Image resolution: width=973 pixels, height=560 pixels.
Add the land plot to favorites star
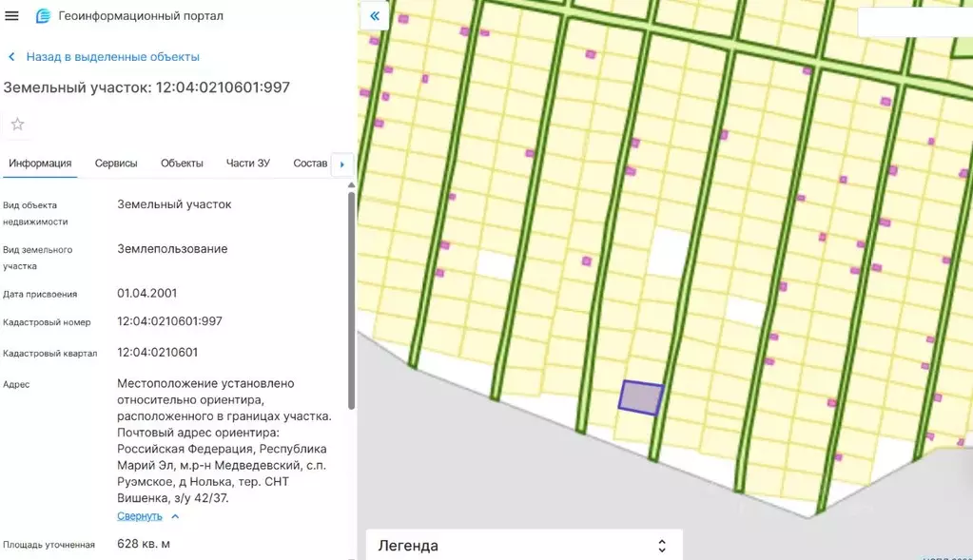point(17,124)
